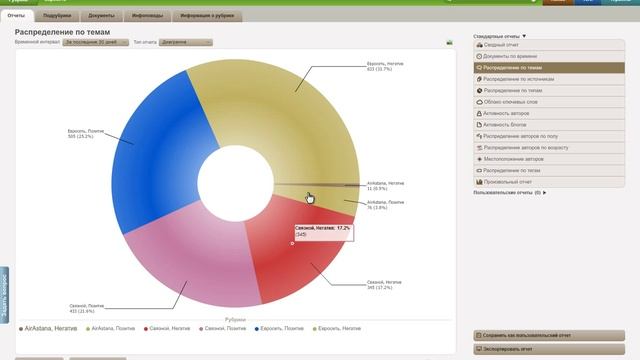Toggle Евросеть, Позитив legend entry
Viewport: 640px width, 360px height.
[x=279, y=329]
